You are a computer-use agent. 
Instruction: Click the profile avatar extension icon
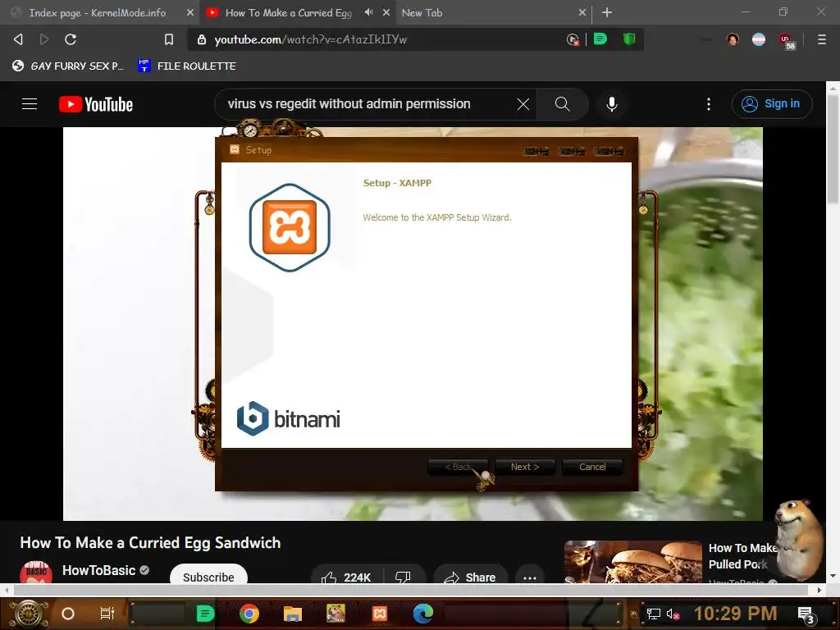pyautogui.click(x=733, y=39)
